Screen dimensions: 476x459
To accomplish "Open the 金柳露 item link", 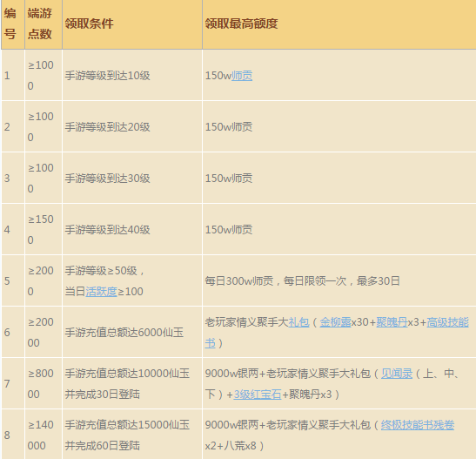I will pyautogui.click(x=335, y=322).
